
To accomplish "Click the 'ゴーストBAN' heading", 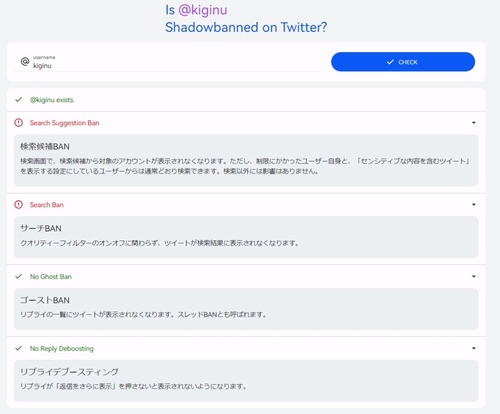I will pos(45,300).
